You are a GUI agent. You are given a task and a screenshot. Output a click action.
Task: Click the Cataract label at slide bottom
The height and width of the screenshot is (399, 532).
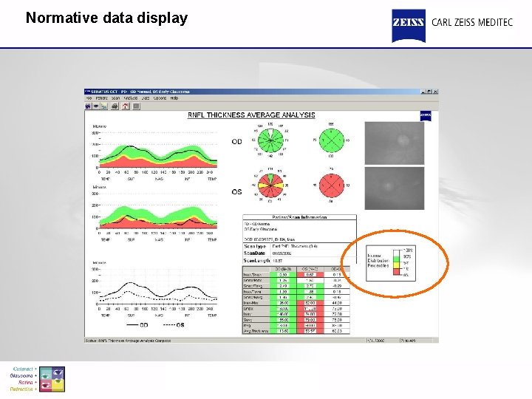tap(23, 369)
